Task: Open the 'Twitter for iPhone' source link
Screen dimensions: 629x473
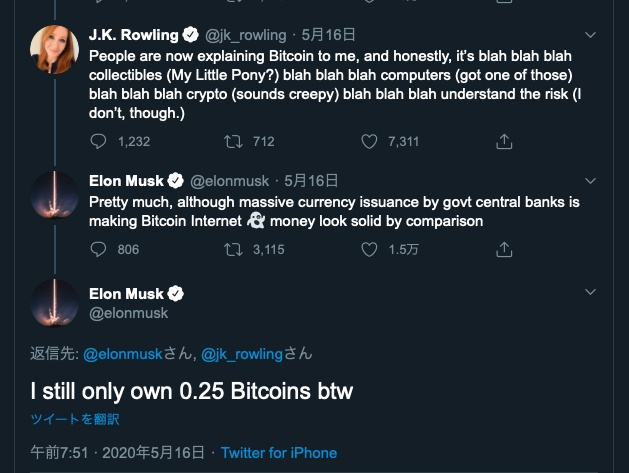Action: [279, 453]
